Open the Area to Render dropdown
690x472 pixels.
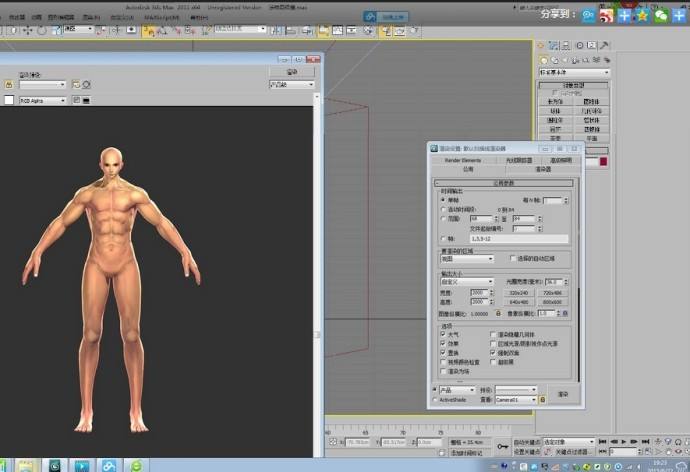pyautogui.click(x=469, y=258)
